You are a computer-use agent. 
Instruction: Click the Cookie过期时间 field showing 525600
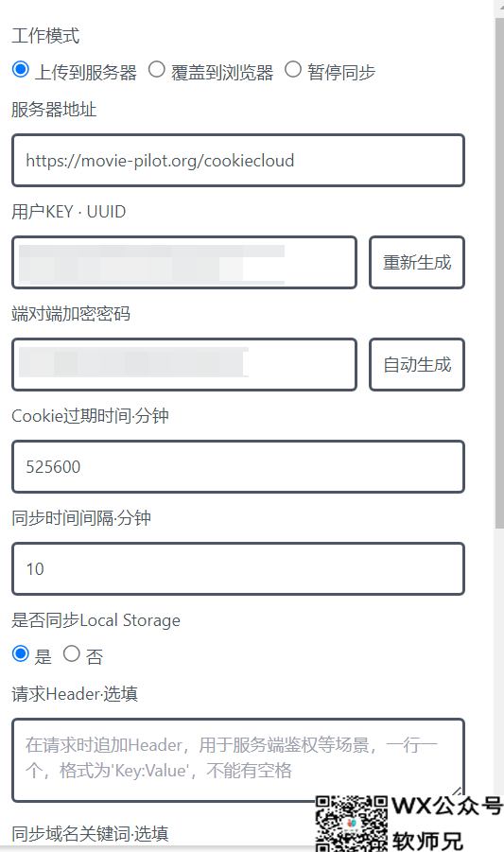click(x=238, y=467)
